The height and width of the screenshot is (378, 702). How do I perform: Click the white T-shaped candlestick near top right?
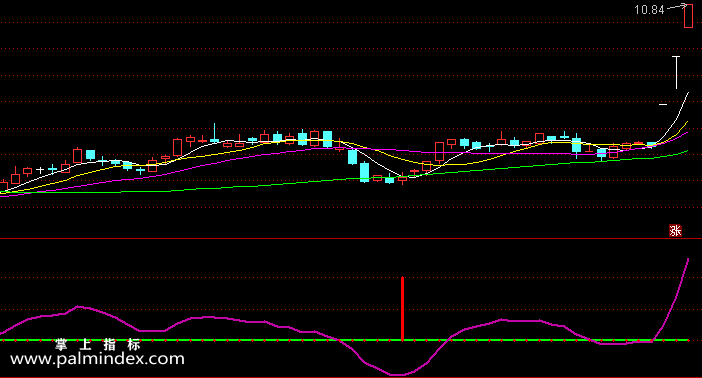click(x=676, y=72)
